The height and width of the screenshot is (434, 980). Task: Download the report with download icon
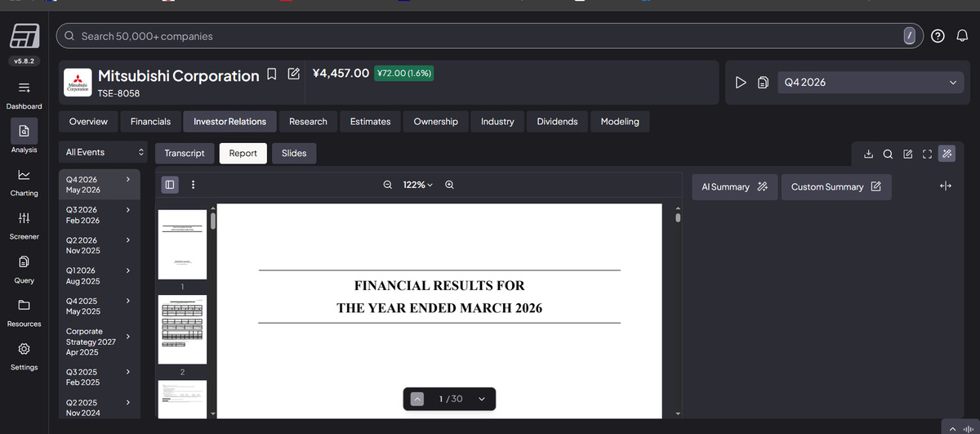pyautogui.click(x=868, y=153)
